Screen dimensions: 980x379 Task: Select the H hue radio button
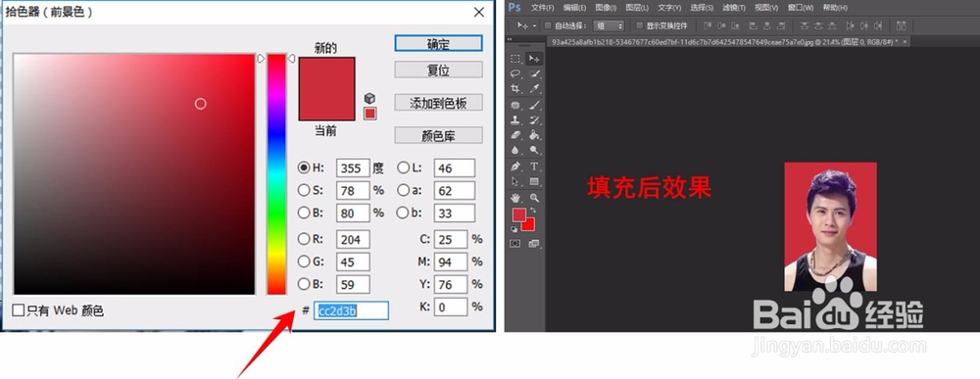tap(304, 167)
